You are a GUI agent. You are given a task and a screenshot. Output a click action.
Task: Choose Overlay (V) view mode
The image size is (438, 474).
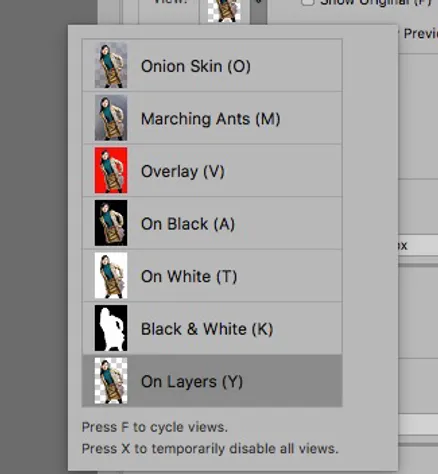tap(212, 171)
